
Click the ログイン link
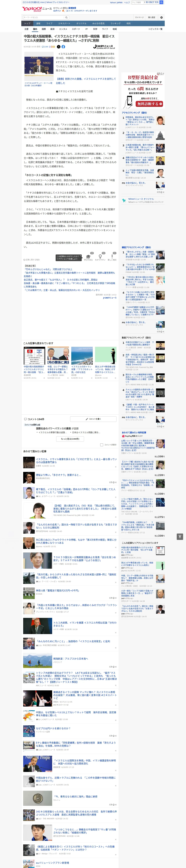point(57,11)
